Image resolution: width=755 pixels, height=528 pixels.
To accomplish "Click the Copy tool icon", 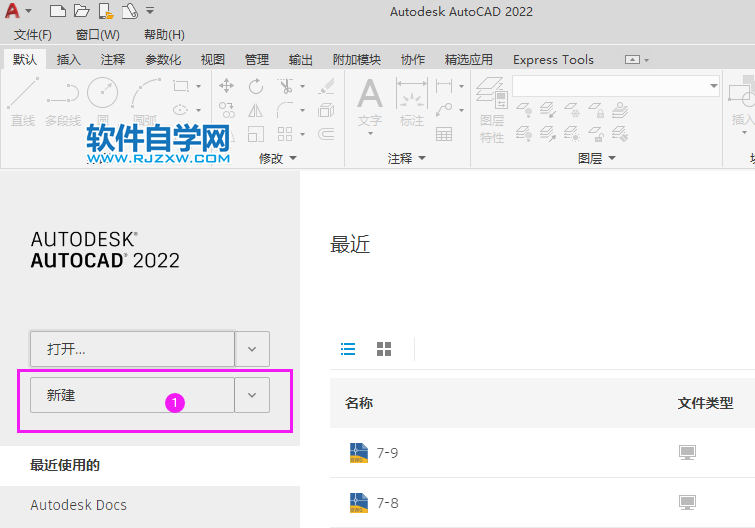I will coord(226,110).
